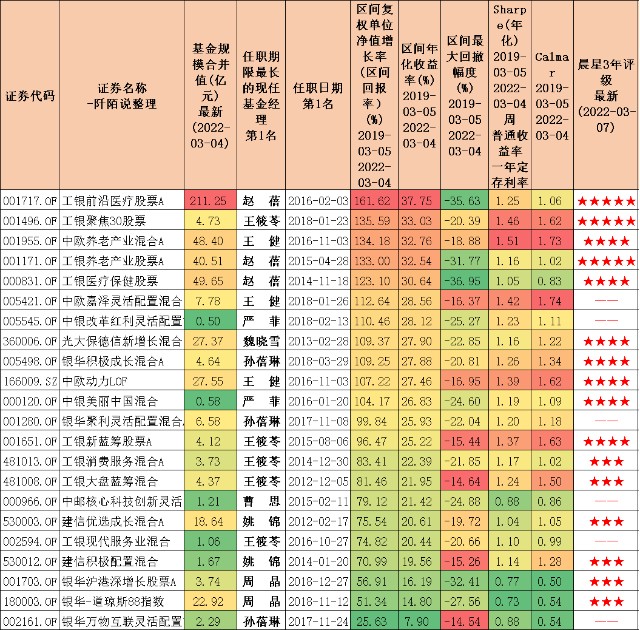Click code cell 530012.OF
Screen dimensions: 640x630
tap(30, 561)
